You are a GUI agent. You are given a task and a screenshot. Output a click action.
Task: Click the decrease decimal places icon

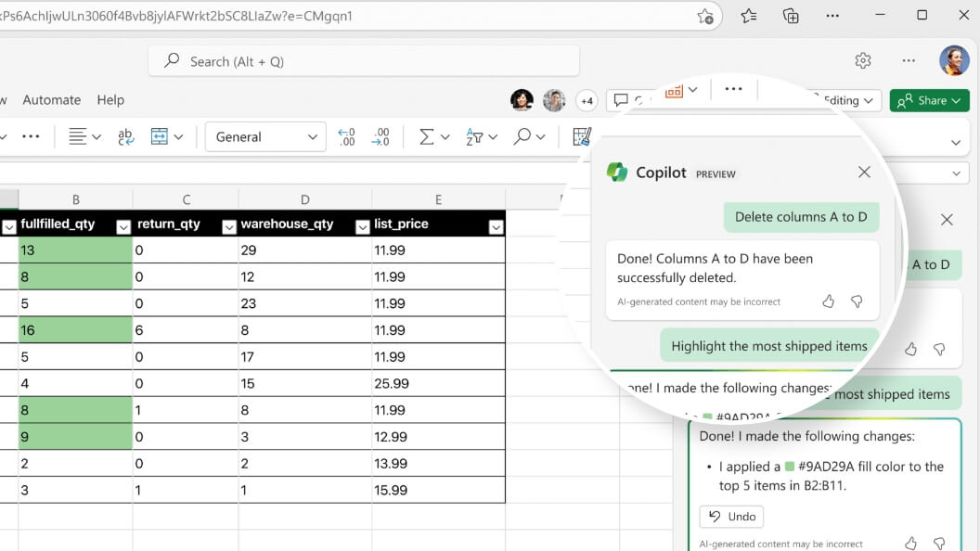380,136
